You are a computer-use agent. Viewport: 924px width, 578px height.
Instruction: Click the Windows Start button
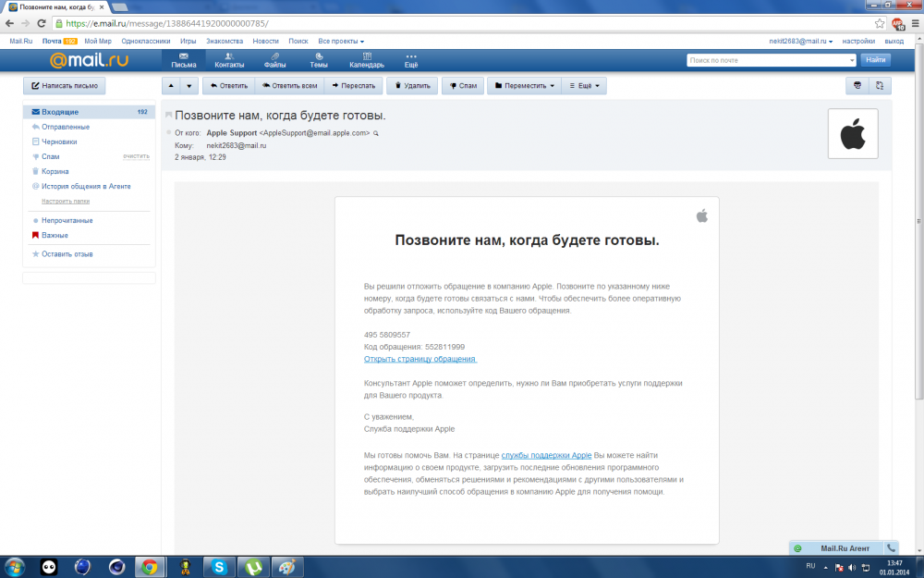pyautogui.click(x=15, y=568)
